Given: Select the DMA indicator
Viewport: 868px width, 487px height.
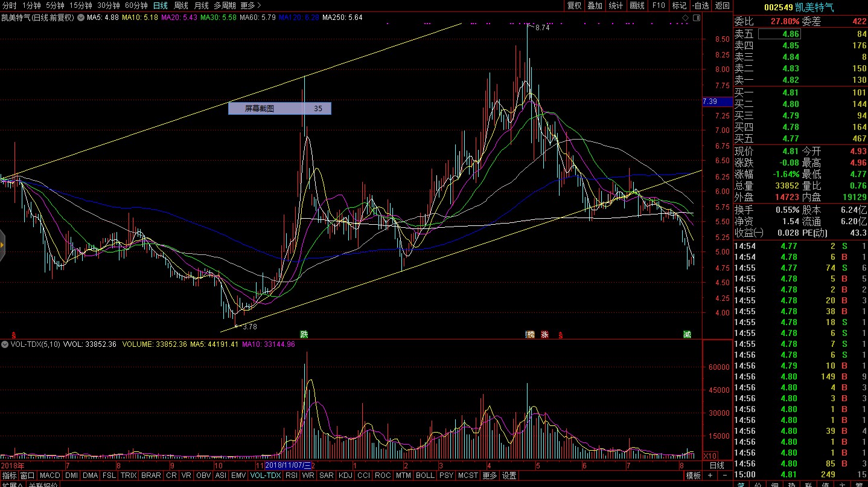Looking at the screenshot, I should 90,476.
